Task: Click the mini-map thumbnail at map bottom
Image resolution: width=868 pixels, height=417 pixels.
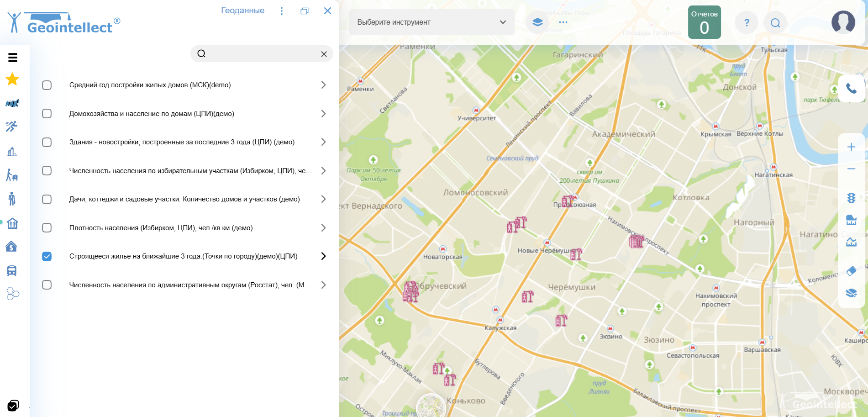Action: point(431,406)
